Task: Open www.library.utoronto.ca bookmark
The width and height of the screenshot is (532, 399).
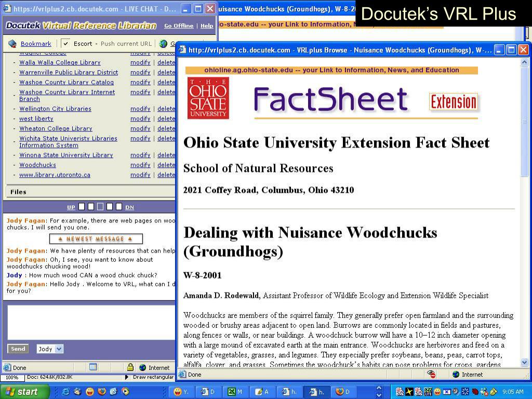Action: click(55, 175)
